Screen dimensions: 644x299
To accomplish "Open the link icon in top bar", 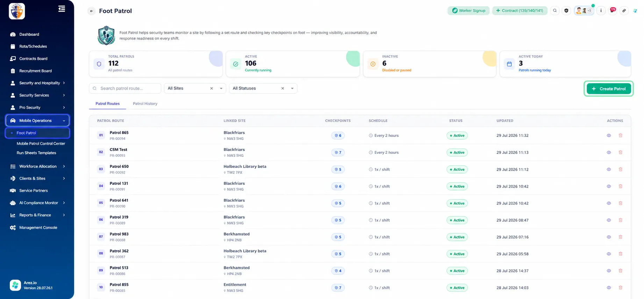I will click(624, 11).
